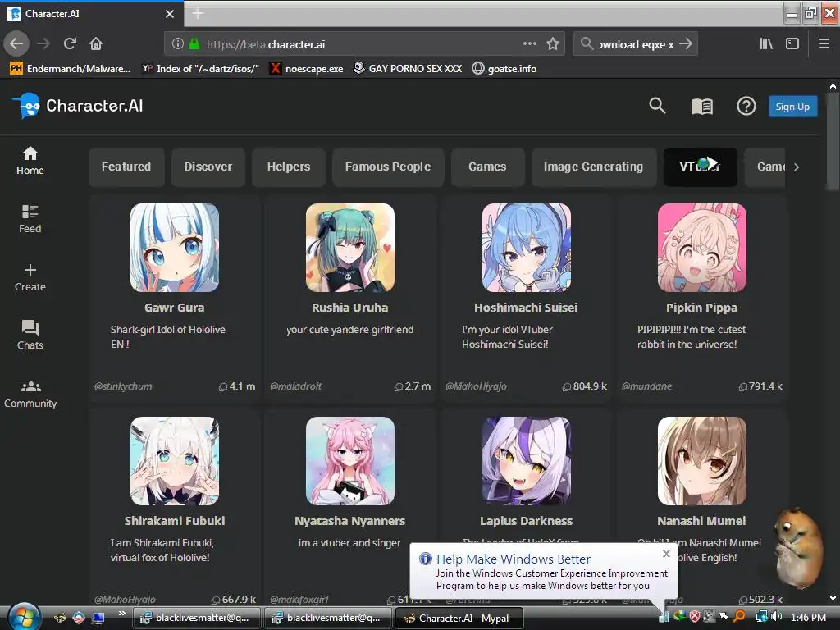Open Nyatasha Nyanners character avatar
Screen dimensions: 840x630
tap(350, 461)
